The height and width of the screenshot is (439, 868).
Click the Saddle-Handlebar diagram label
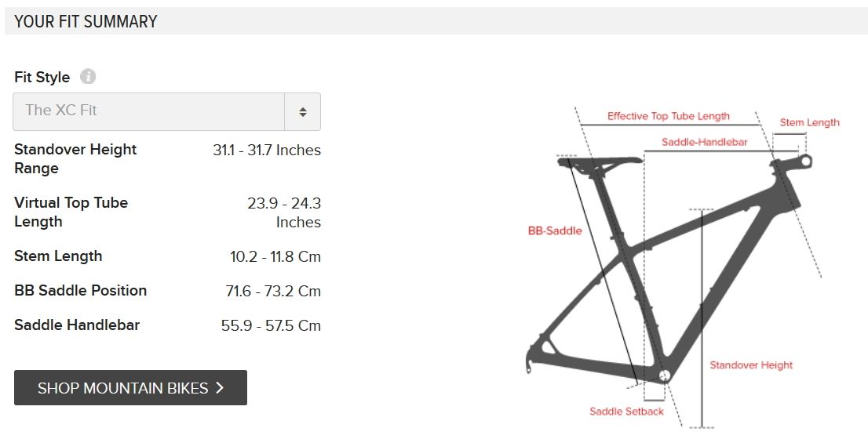704,142
